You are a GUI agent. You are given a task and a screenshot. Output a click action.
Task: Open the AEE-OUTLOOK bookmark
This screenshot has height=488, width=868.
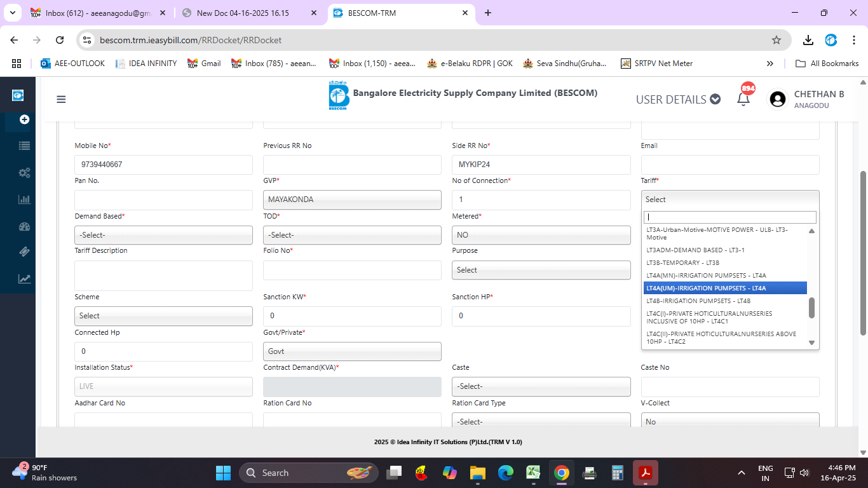pyautogui.click(x=72, y=64)
